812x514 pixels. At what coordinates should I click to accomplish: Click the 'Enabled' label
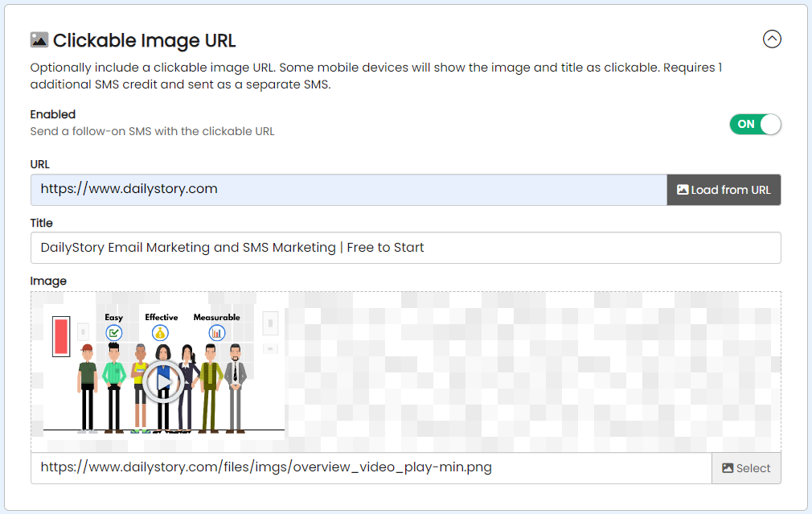pos(53,114)
